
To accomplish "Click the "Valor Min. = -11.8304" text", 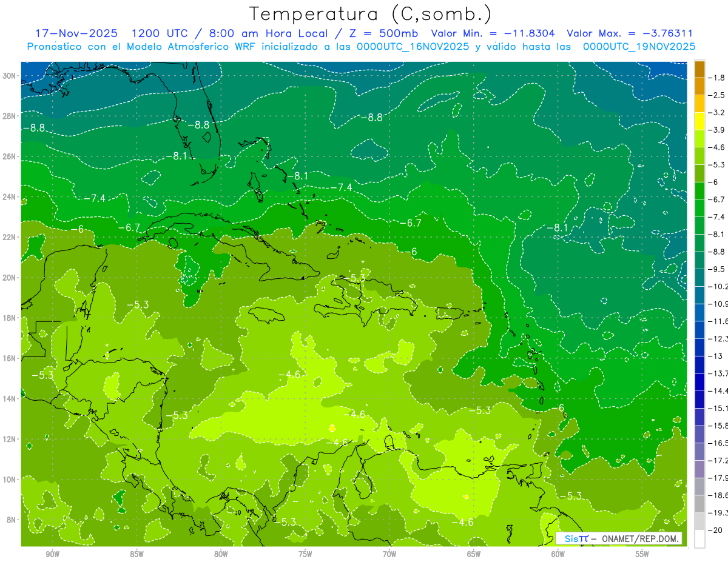I will coord(493,33).
